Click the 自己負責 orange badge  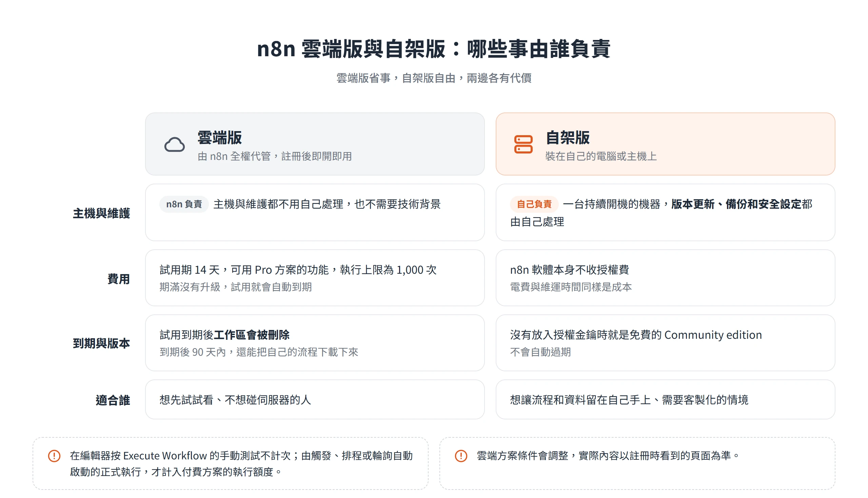[x=534, y=204]
